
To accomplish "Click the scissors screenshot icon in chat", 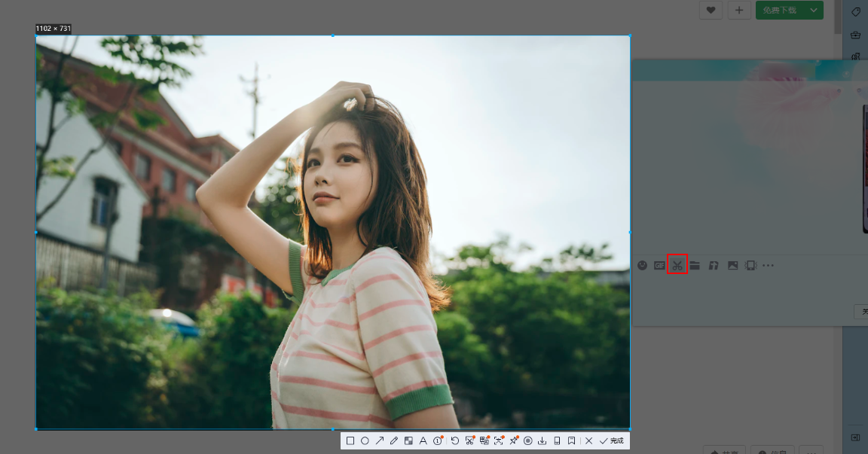I will click(677, 265).
